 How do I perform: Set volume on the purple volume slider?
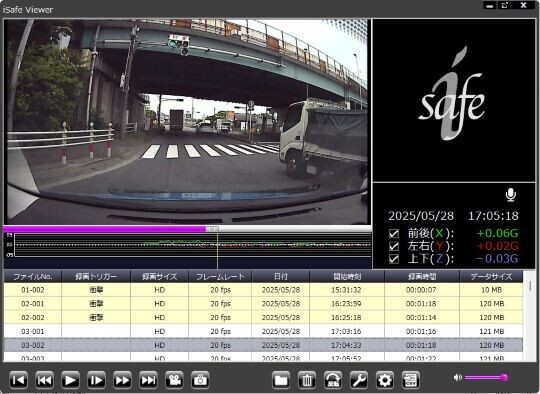point(486,378)
